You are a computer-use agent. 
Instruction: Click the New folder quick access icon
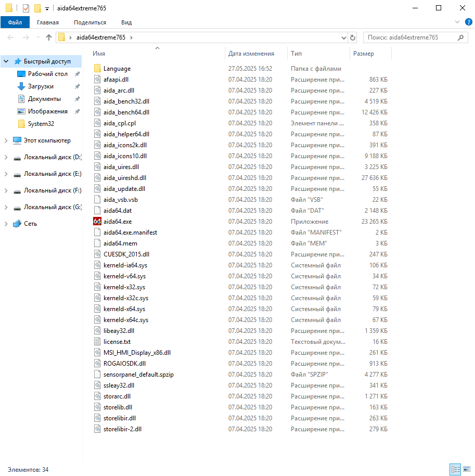[x=37, y=8]
